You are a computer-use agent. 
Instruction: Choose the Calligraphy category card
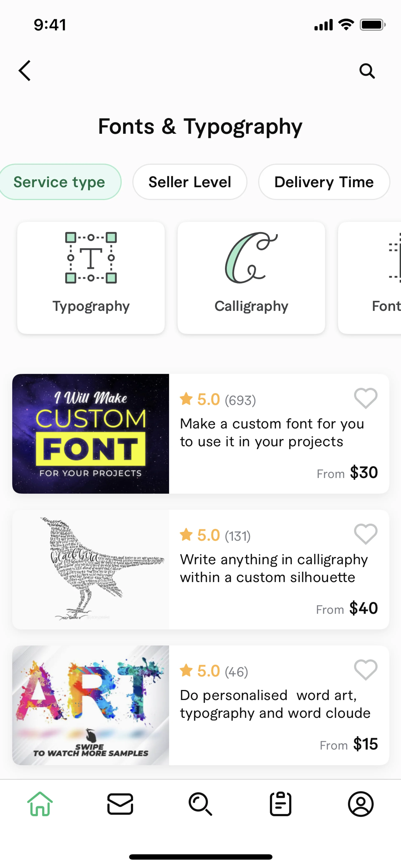[251, 278]
